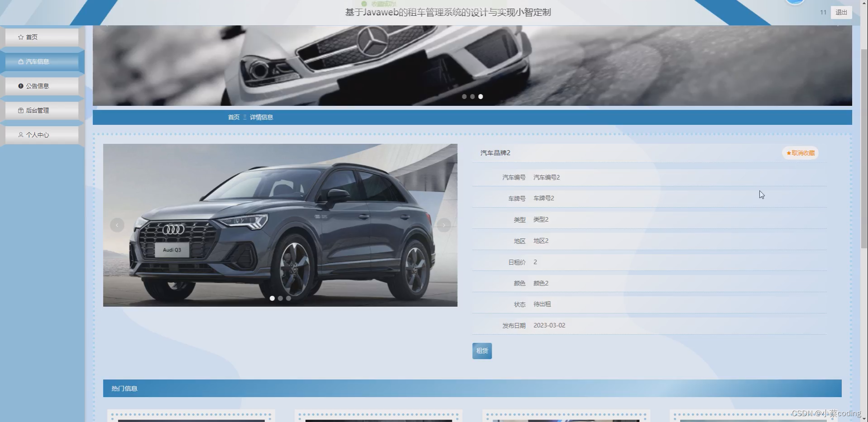Screen dimensions: 868x422
Task: Click 首页 in the breadcrumb bar
Action: (x=234, y=117)
